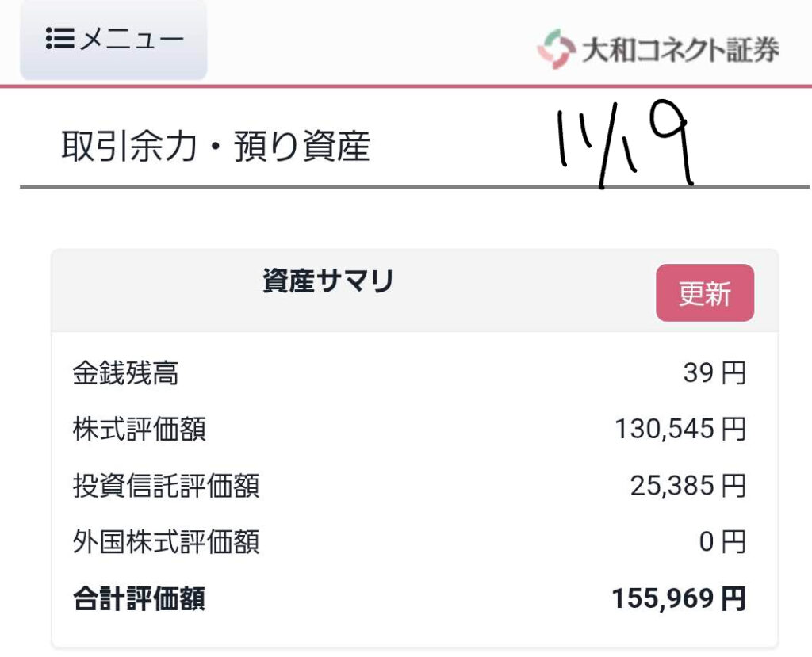Click the 0 円 foreign stock value
This screenshot has width=812, height=657.
[x=722, y=543]
